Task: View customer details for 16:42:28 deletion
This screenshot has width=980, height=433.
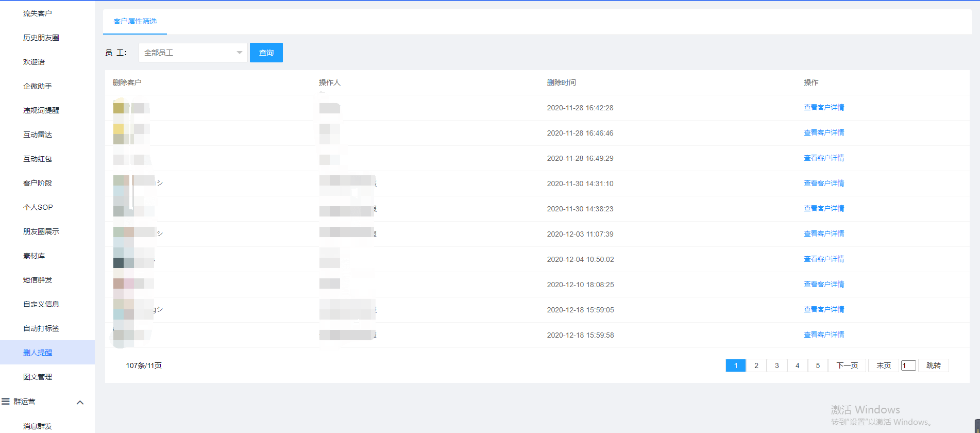Action: click(823, 108)
